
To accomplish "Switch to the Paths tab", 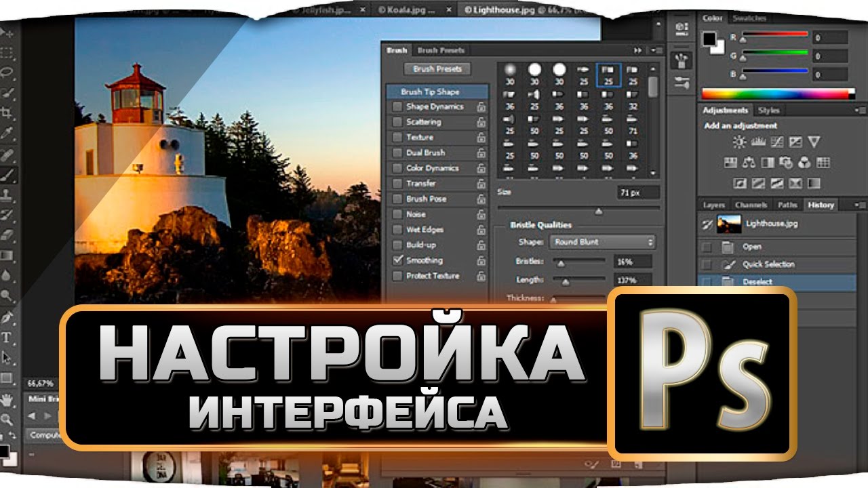I will [787, 205].
